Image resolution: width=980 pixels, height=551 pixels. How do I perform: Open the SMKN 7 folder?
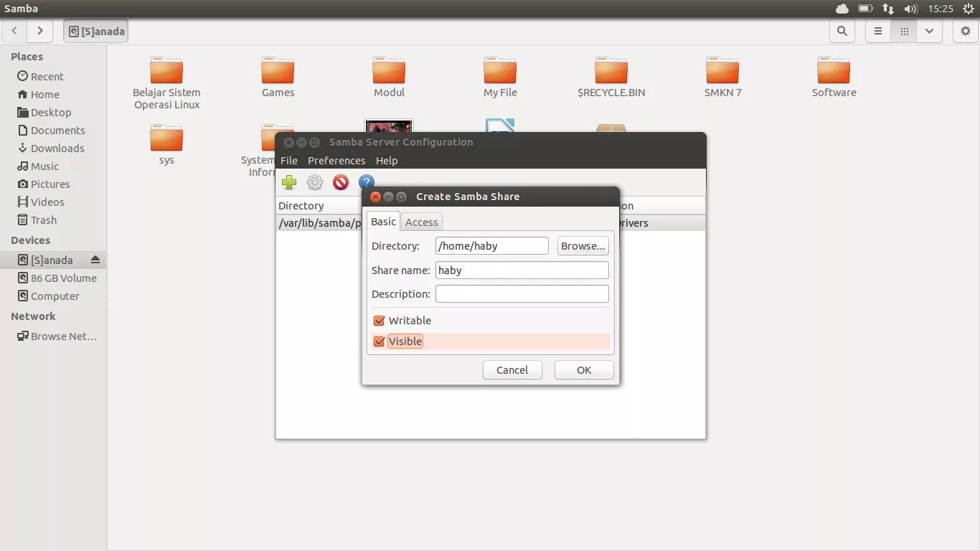pos(722,77)
